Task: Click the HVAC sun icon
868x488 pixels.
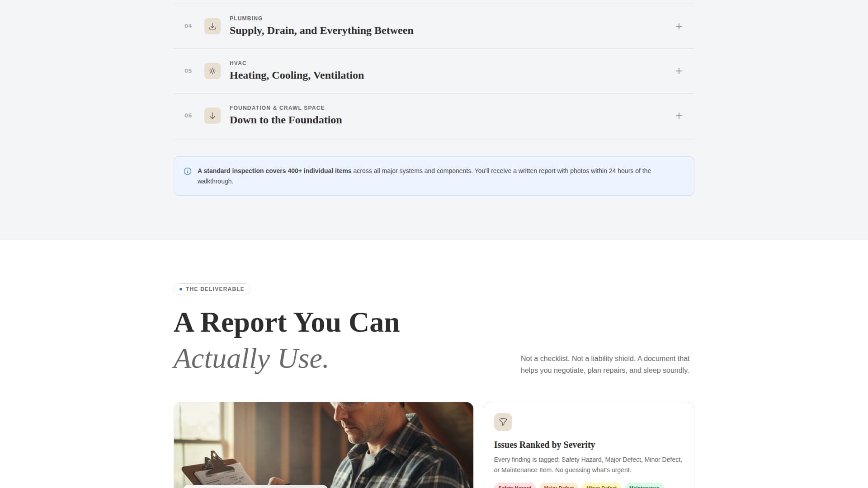Action: coord(212,71)
